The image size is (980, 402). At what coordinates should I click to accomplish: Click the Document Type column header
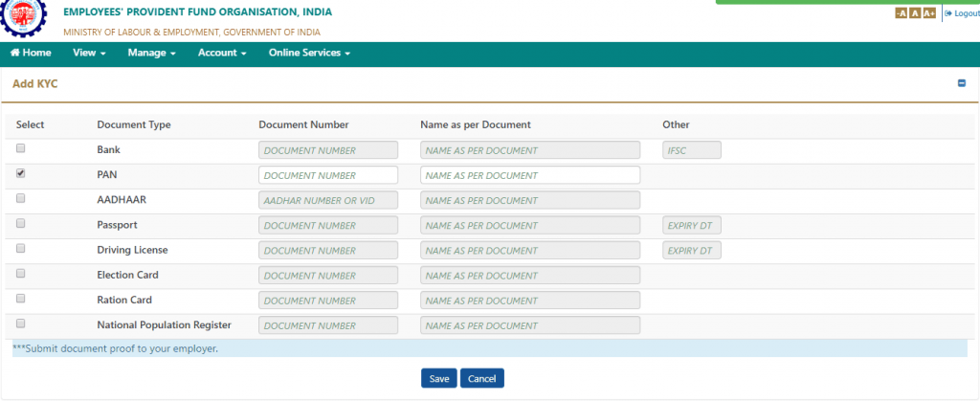click(x=134, y=124)
